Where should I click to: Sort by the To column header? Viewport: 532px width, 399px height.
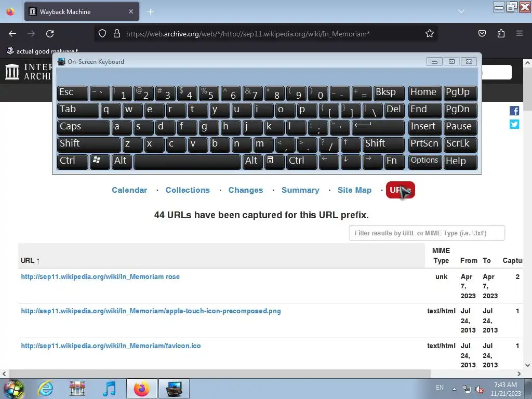486,261
